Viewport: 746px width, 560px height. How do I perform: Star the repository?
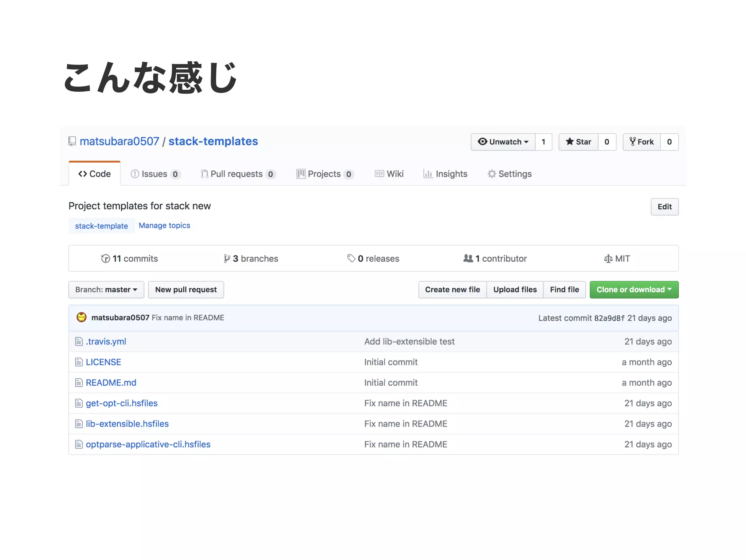(x=578, y=142)
